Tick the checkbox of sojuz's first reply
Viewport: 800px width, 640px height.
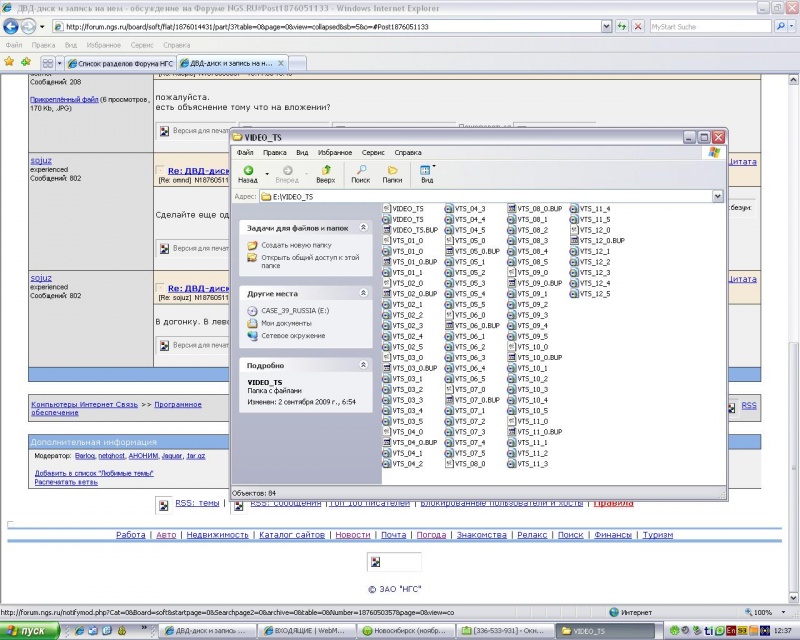click(159, 171)
